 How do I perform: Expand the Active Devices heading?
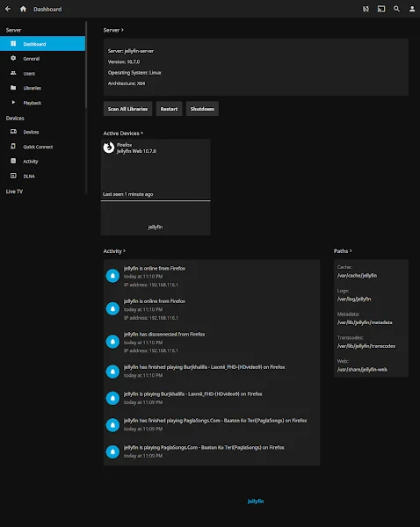pyautogui.click(x=123, y=134)
